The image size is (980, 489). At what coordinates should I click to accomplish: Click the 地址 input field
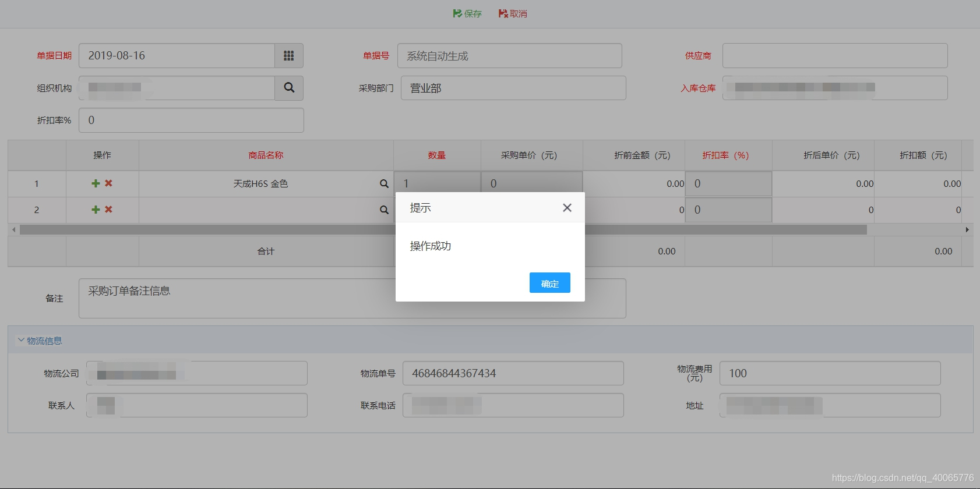click(x=830, y=405)
